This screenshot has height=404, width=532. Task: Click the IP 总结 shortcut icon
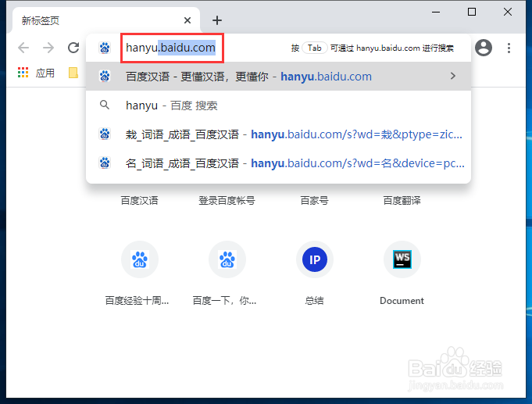(315, 259)
